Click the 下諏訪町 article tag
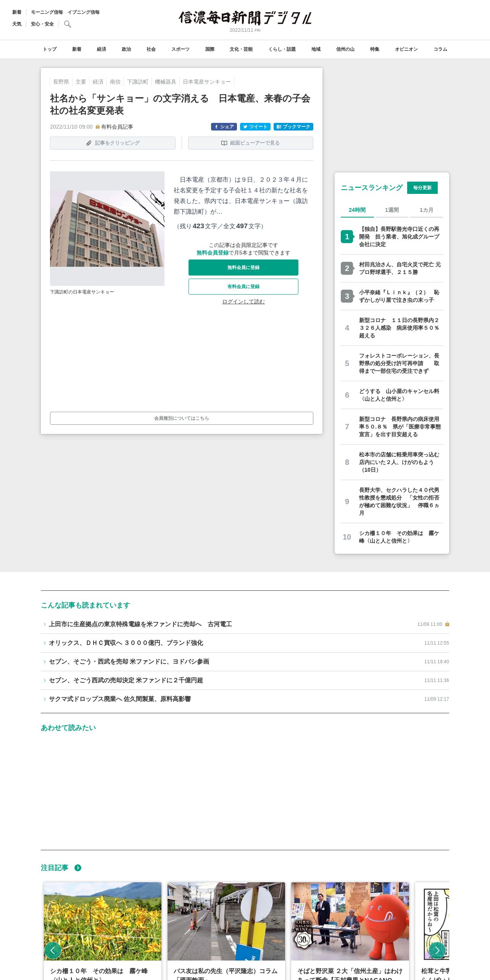The width and height of the screenshot is (490, 980). tap(138, 82)
